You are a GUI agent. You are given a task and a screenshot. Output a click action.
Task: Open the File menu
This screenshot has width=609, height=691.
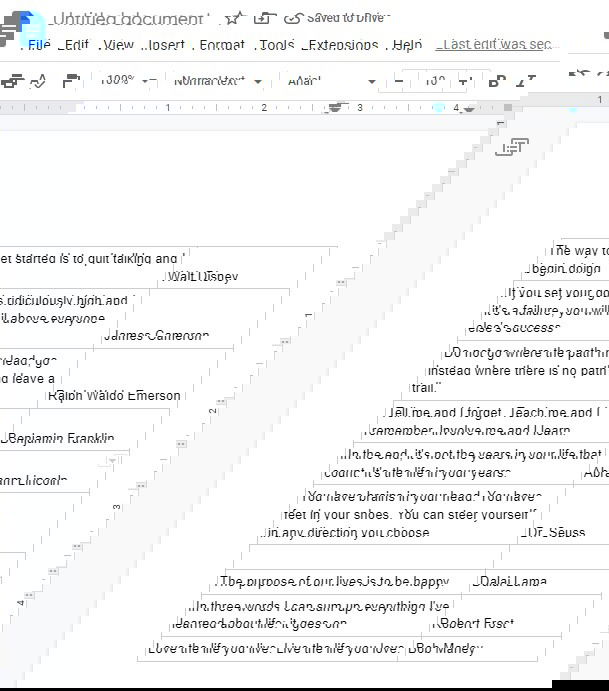pos(38,45)
